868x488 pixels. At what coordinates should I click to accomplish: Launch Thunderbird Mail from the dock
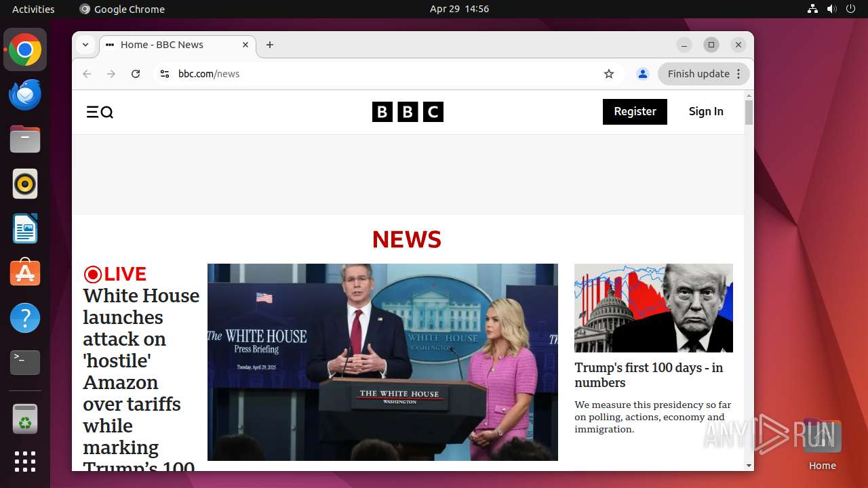click(x=25, y=95)
